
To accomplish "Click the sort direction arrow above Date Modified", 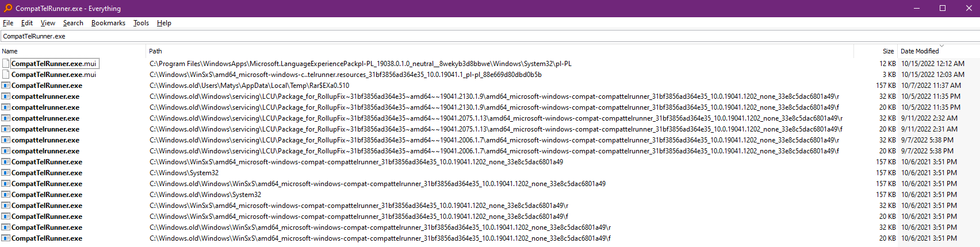I will pyautogui.click(x=941, y=45).
